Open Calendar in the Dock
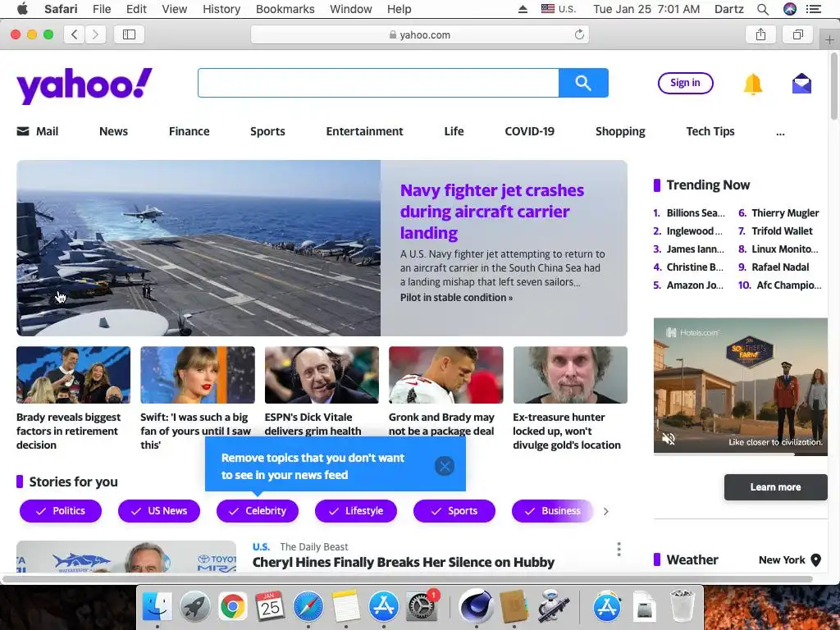 [270, 606]
